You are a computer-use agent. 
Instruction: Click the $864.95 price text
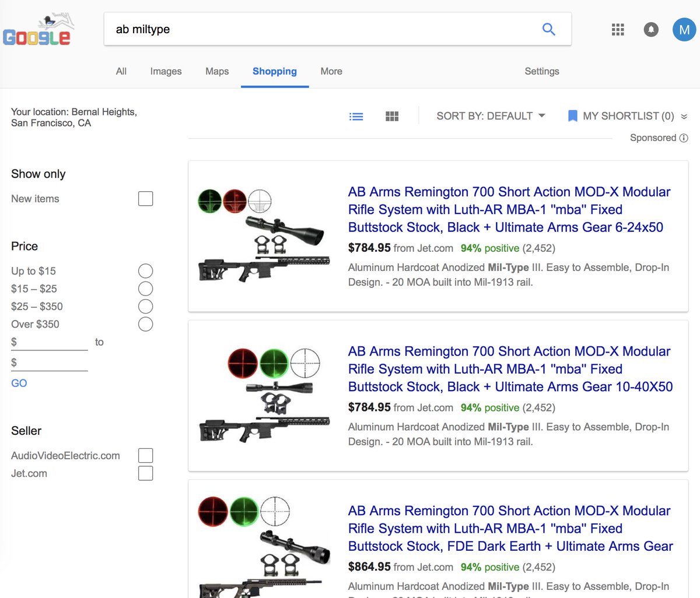click(369, 567)
